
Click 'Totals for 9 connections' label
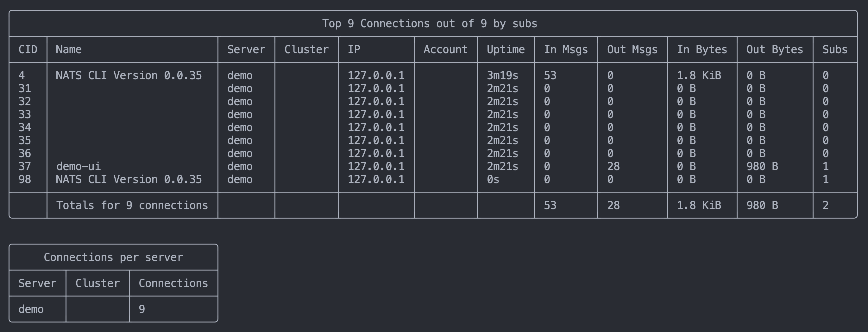132,206
